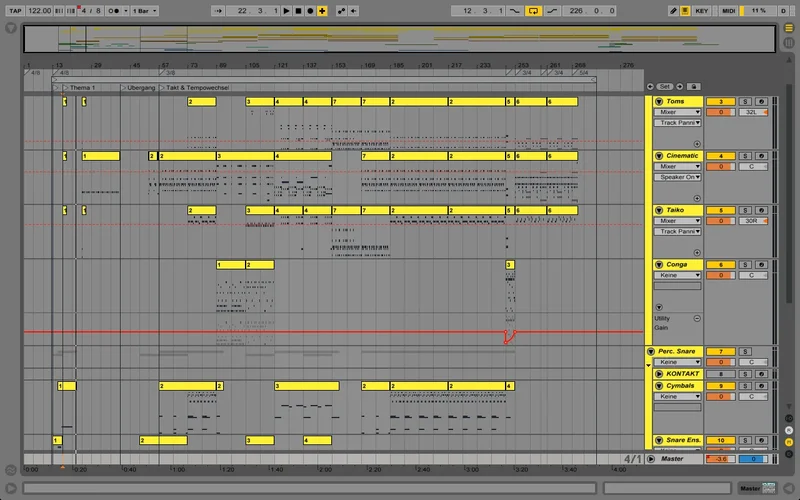This screenshot has width=800, height=500.
Task: Select Arrangement View icon
Action: pyautogui.click(x=789, y=29)
